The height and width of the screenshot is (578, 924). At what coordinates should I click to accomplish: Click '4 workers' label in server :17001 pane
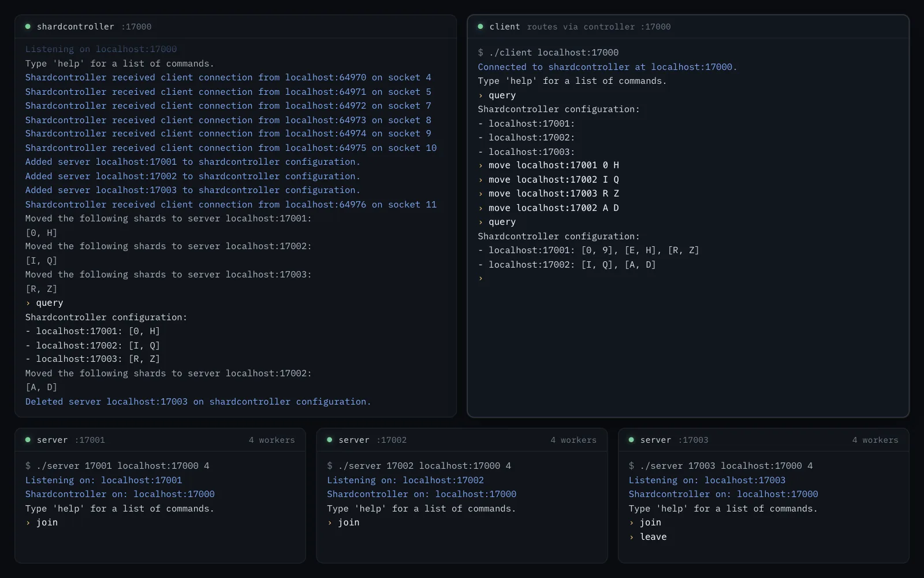coord(272,440)
